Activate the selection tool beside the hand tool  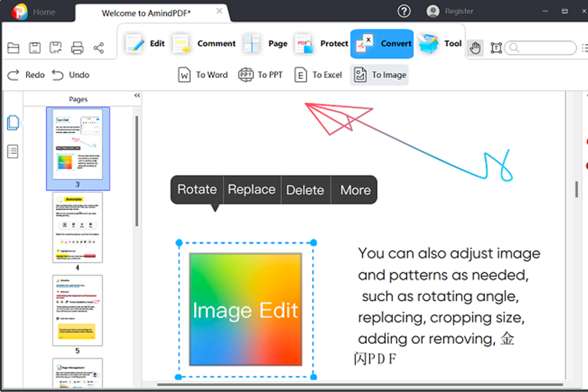click(496, 48)
